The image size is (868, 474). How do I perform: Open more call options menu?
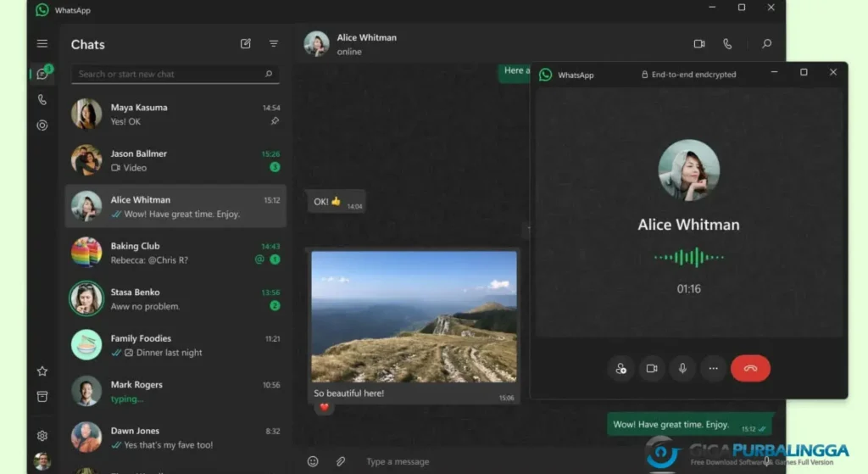click(x=714, y=368)
